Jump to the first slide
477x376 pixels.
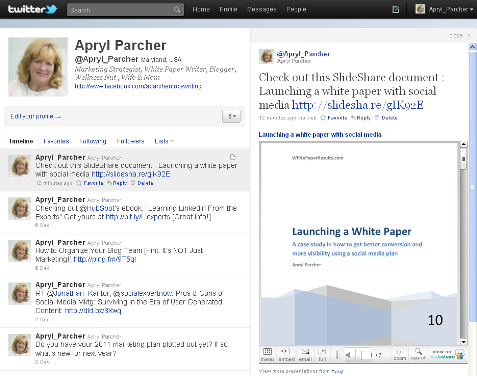338,355
